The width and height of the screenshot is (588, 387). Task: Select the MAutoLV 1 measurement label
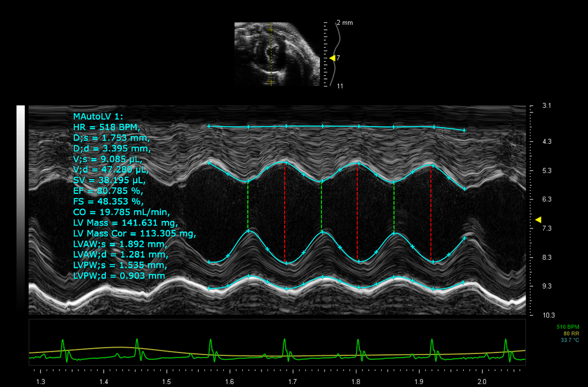point(98,116)
